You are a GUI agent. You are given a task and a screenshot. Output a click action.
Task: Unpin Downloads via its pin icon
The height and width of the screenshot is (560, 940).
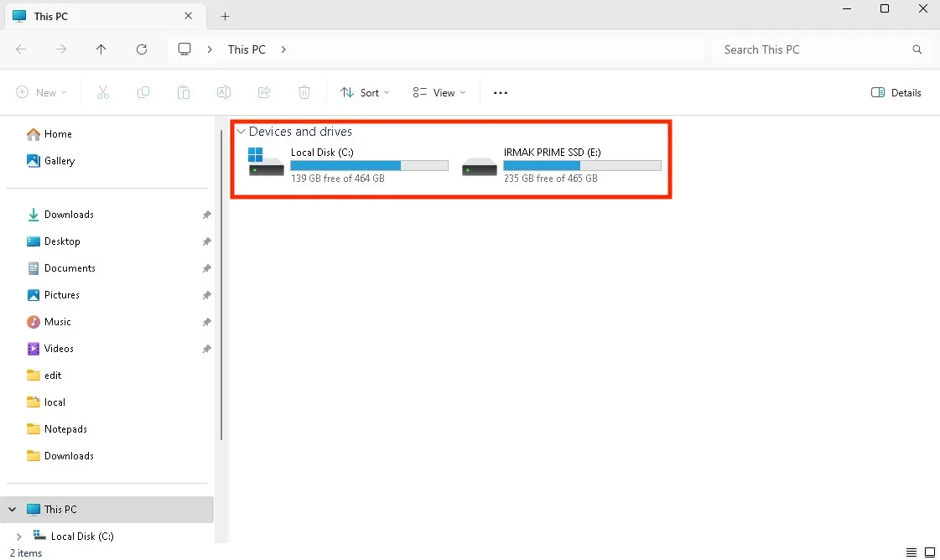(x=206, y=215)
